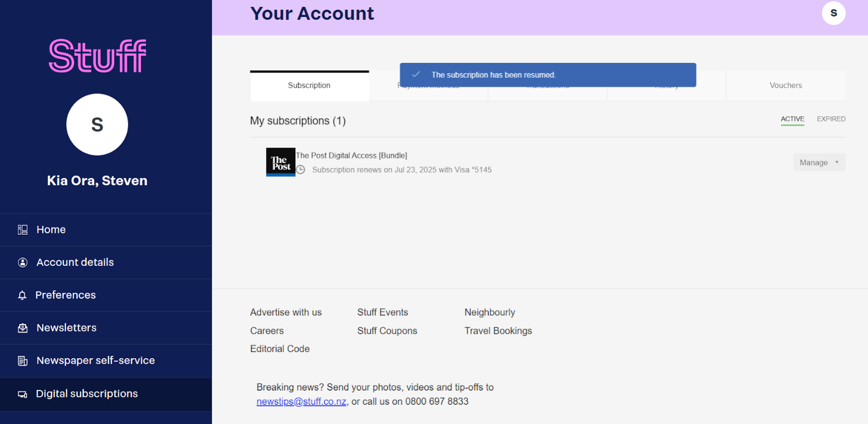Click The Post Digital Access [Bundle] title
868x424 pixels.
(x=352, y=156)
